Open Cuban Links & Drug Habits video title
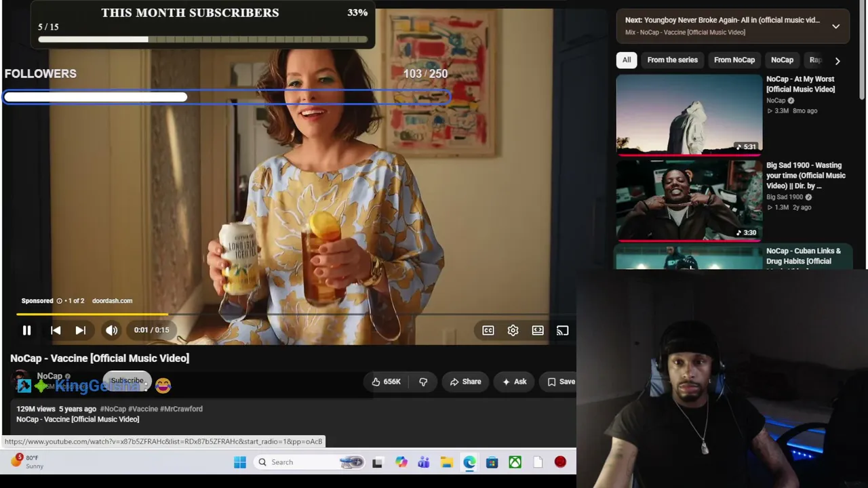The image size is (868, 488). tap(804, 256)
